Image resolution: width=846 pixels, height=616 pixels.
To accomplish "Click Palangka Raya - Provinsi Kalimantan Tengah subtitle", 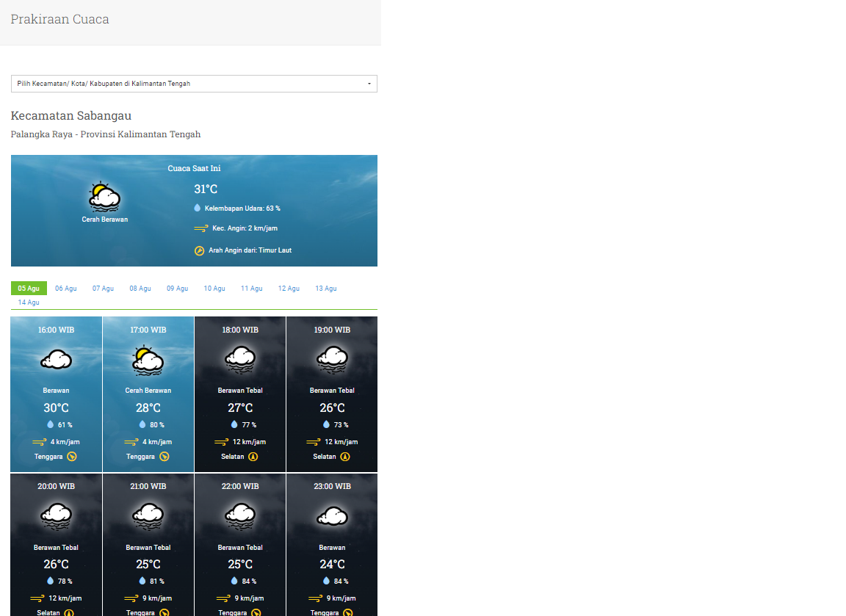I will (x=106, y=134).
